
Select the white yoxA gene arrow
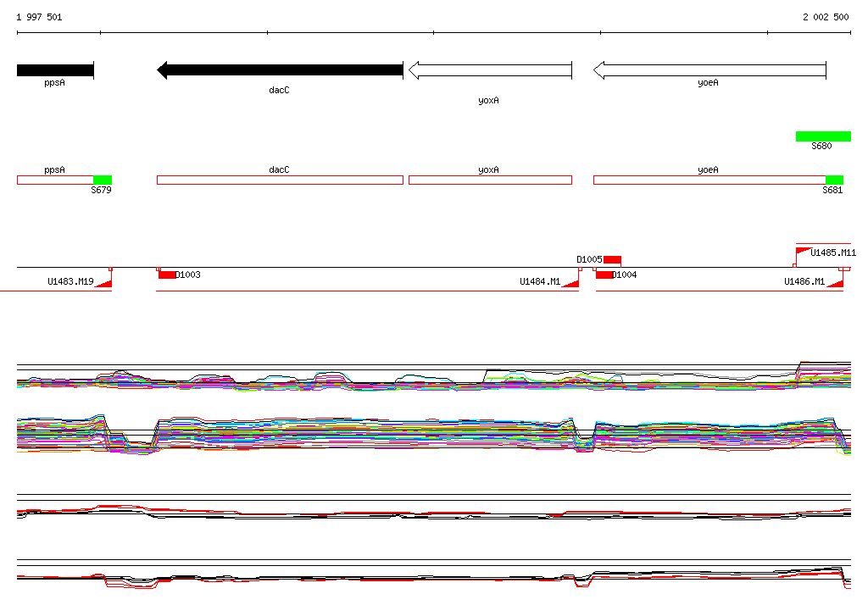click(x=491, y=70)
